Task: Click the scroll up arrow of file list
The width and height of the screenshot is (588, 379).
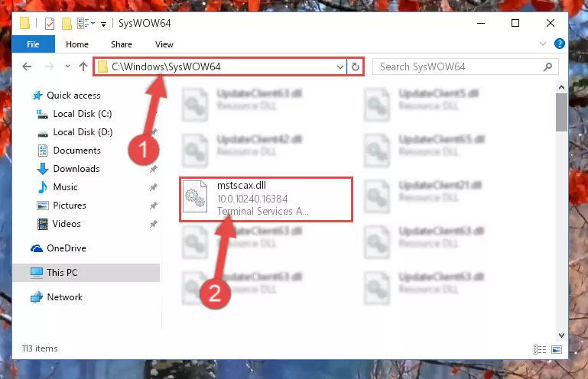Action: (x=561, y=87)
